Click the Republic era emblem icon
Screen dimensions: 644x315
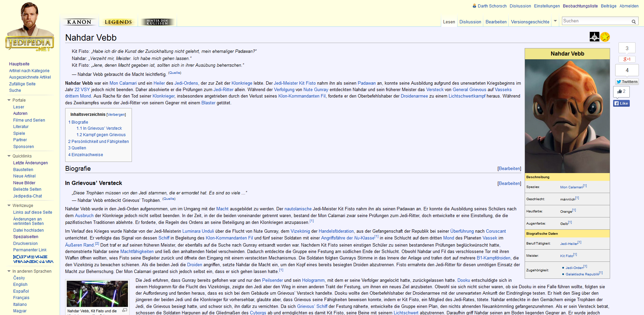(594, 37)
